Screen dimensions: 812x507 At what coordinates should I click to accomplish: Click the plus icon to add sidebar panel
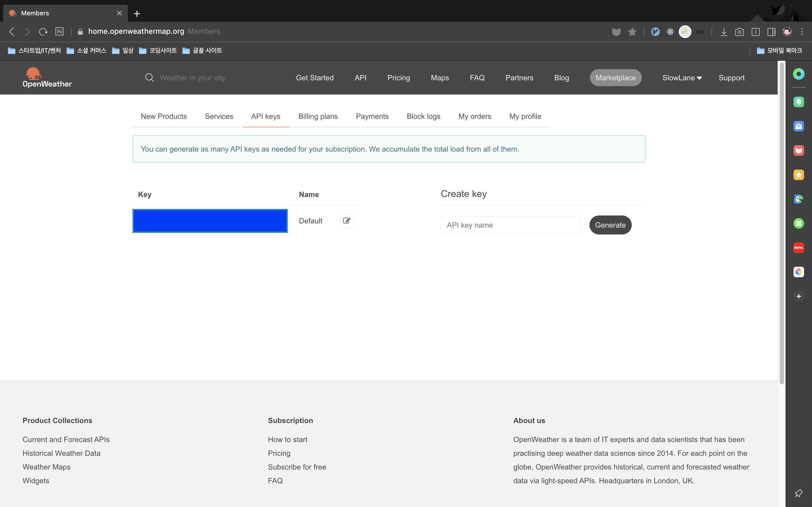tap(798, 296)
